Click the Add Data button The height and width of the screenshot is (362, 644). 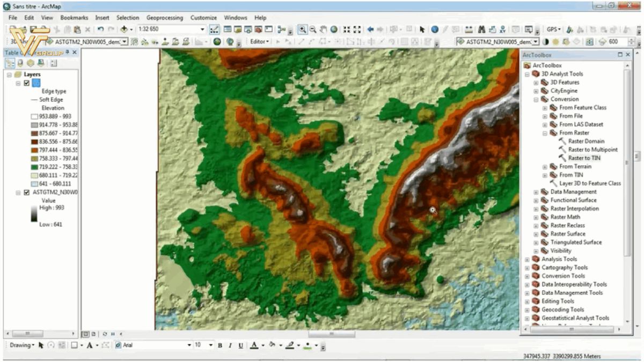tap(125, 29)
